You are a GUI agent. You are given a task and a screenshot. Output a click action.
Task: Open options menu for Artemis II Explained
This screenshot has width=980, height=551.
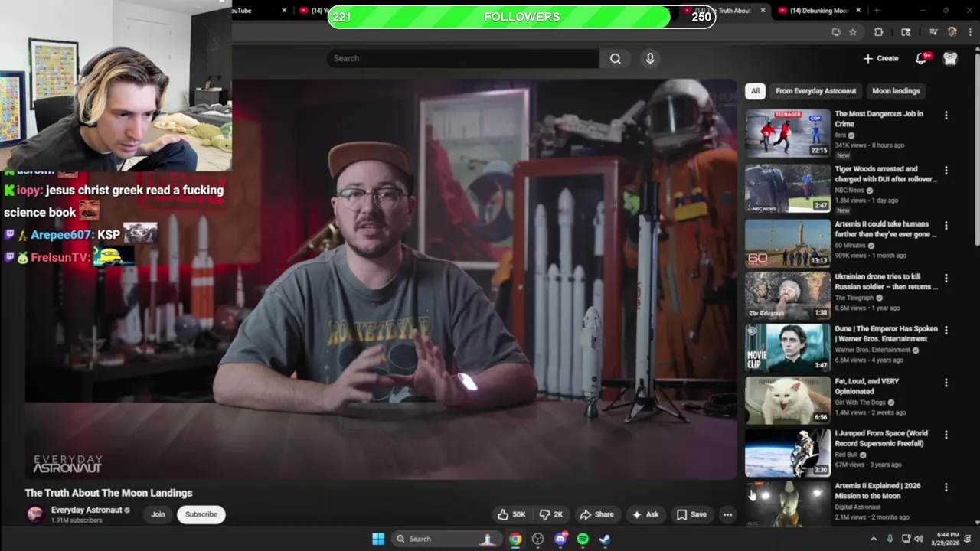tap(946, 487)
